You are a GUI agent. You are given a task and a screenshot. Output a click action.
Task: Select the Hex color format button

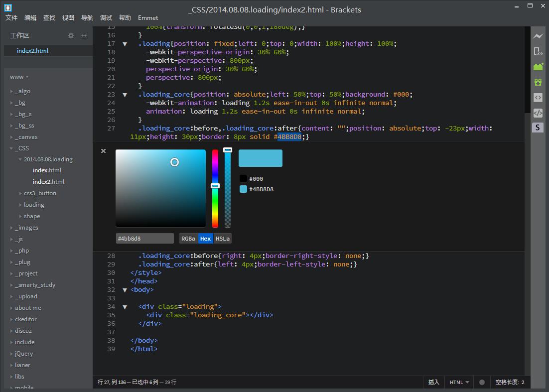[205, 239]
